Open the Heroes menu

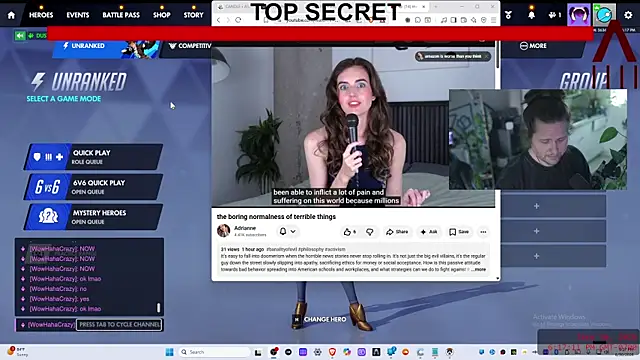tap(41, 15)
